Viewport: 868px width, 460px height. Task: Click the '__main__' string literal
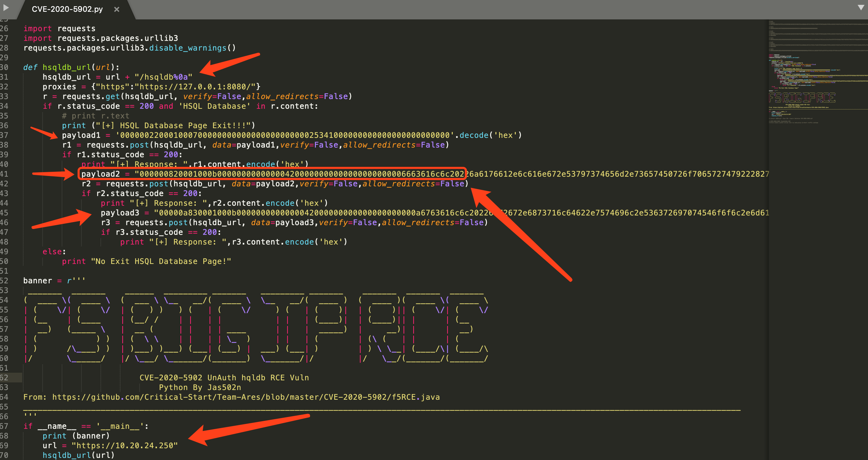[x=120, y=426]
